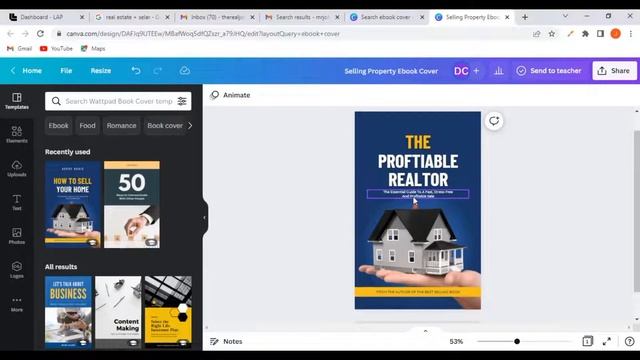Click the 53% zoom percentage
The width and height of the screenshot is (640, 360).
[x=456, y=341]
